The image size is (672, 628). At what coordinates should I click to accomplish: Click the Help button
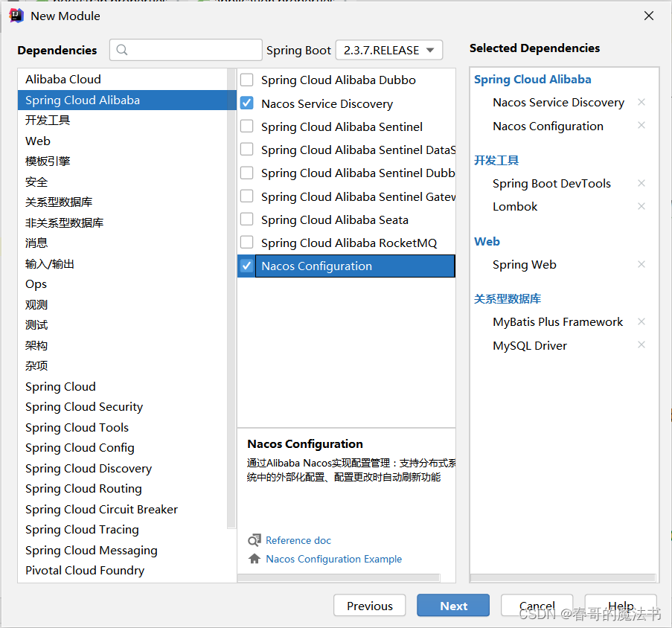621,605
